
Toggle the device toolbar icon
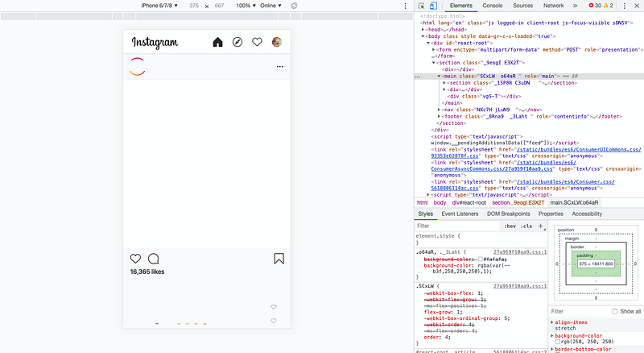[x=433, y=6]
